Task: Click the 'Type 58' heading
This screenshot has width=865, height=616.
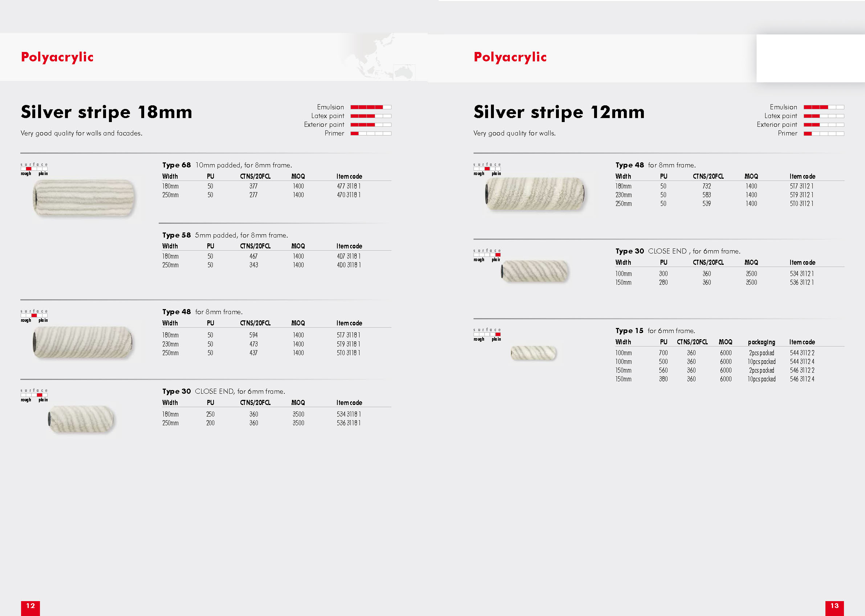Action: point(176,235)
